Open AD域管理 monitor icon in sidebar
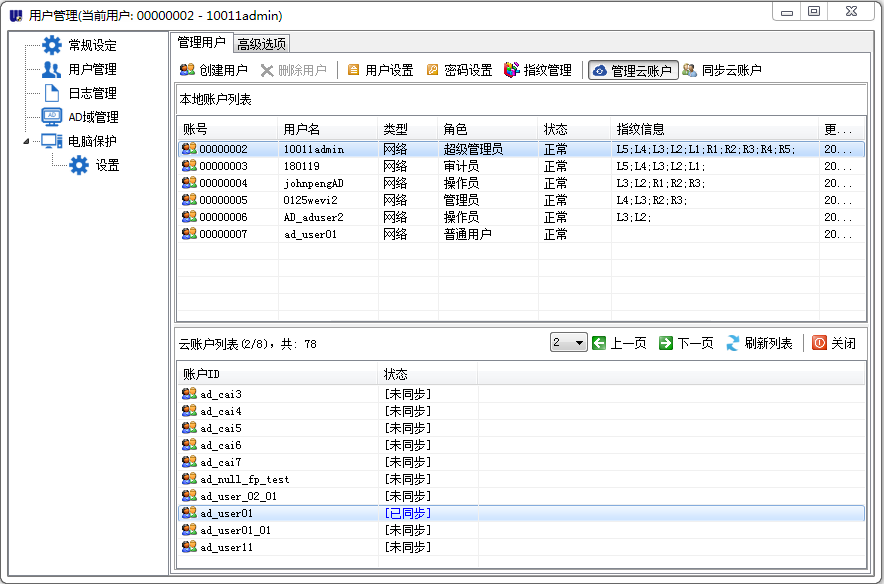This screenshot has width=884, height=584. click(x=52, y=117)
